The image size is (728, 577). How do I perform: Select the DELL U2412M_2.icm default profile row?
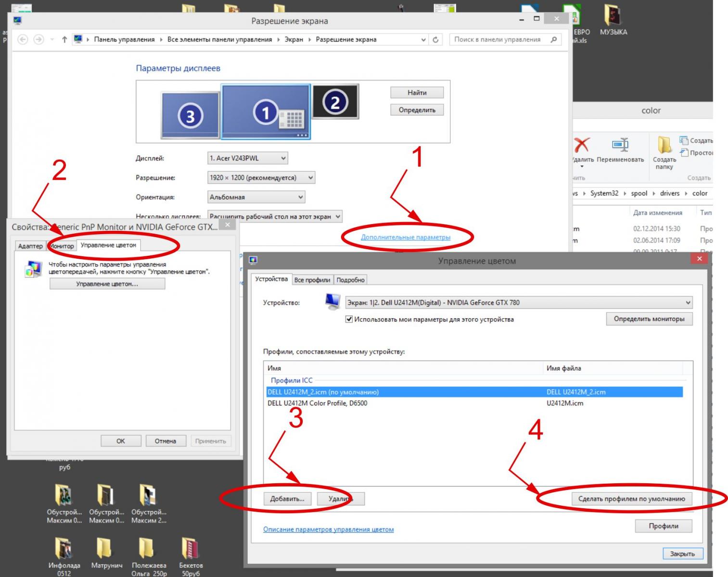pos(474,392)
